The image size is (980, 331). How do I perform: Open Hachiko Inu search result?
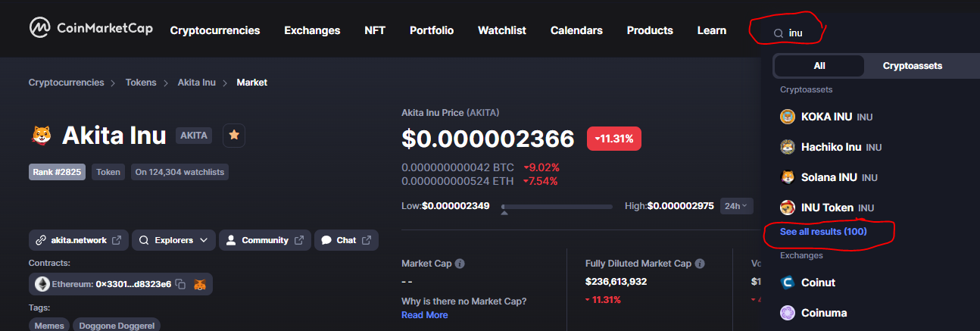832,147
